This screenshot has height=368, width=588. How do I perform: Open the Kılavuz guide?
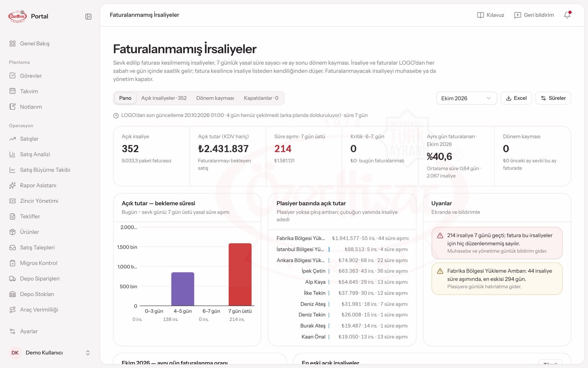[491, 15]
